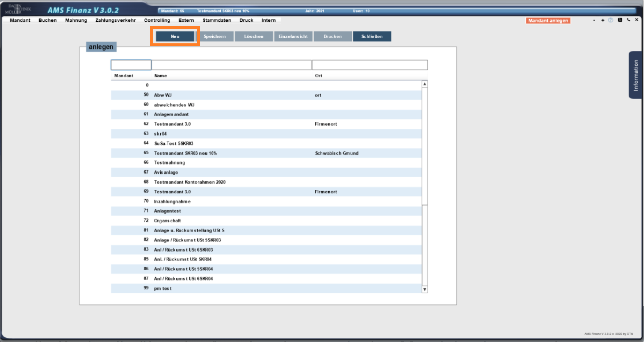Click the minus zoom icon
This screenshot has width=644, height=342.
[594, 20]
